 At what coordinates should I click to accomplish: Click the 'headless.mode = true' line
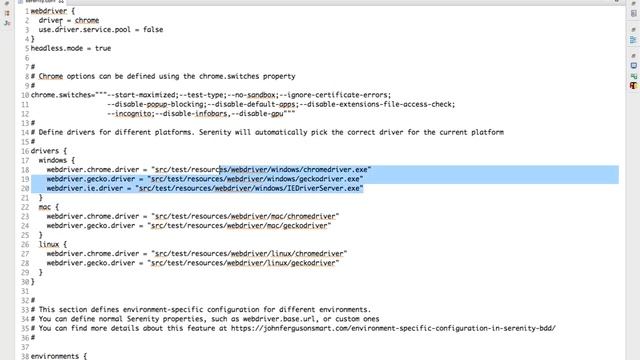coord(71,48)
